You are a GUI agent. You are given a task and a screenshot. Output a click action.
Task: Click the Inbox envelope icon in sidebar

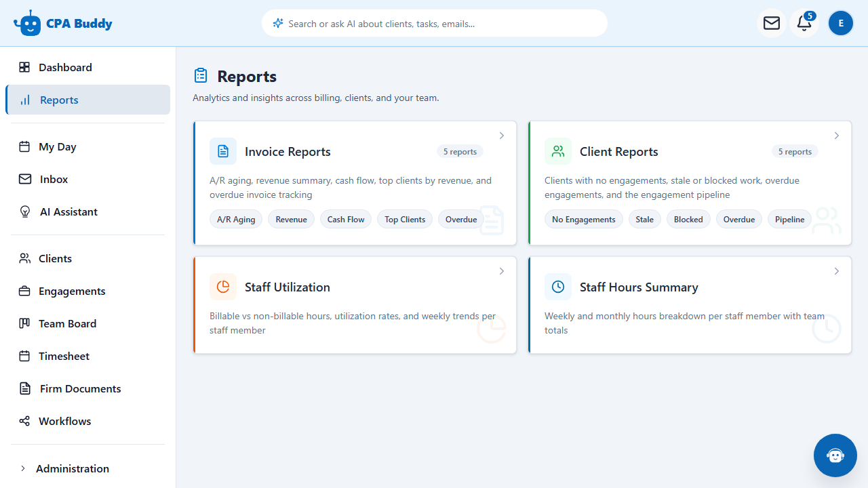(x=25, y=179)
